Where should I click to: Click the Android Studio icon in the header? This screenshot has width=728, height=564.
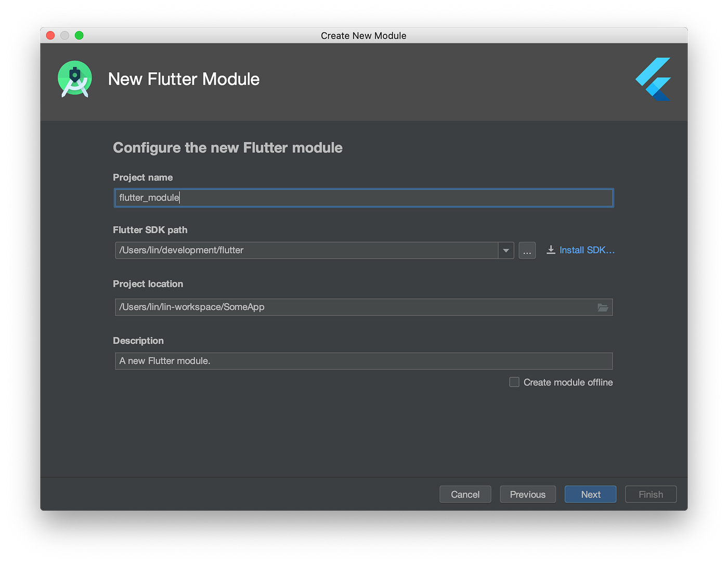[74, 79]
